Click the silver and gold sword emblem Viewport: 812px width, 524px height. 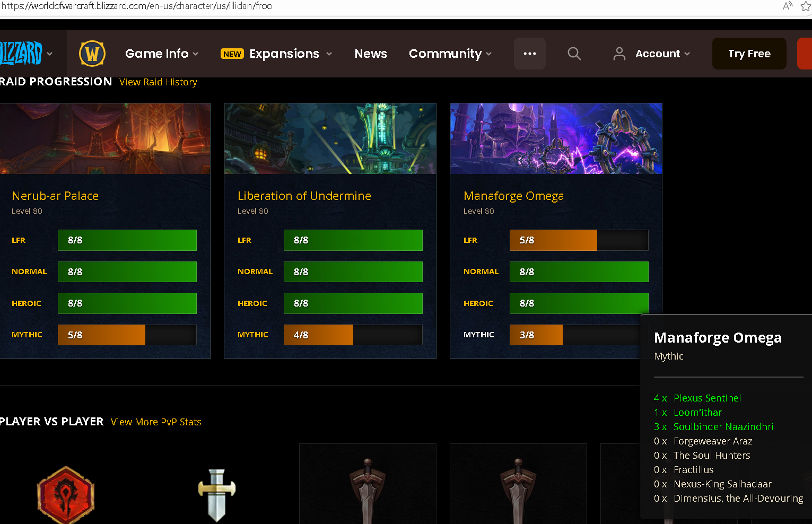(x=216, y=495)
